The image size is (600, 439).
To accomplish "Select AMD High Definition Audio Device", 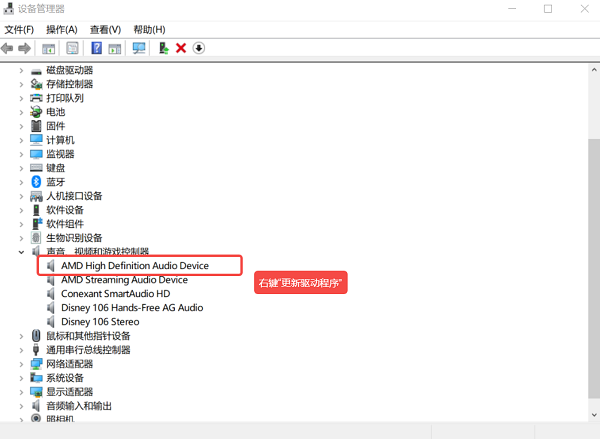I will tap(135, 266).
